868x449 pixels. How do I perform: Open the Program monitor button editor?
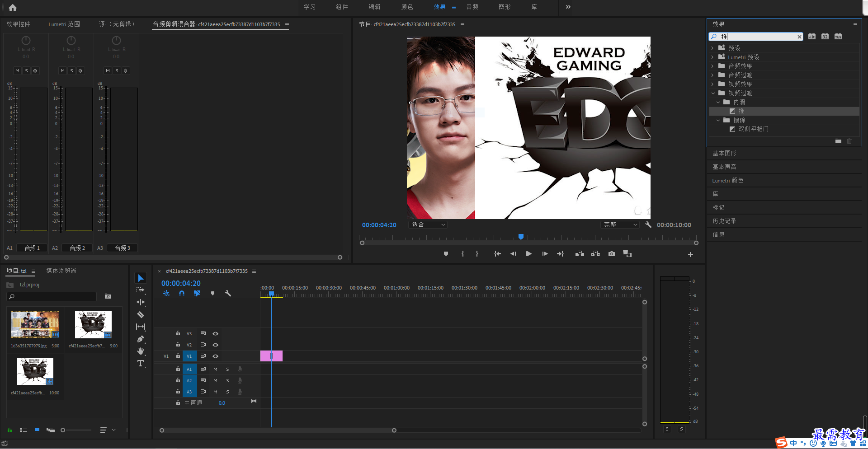pyautogui.click(x=690, y=255)
